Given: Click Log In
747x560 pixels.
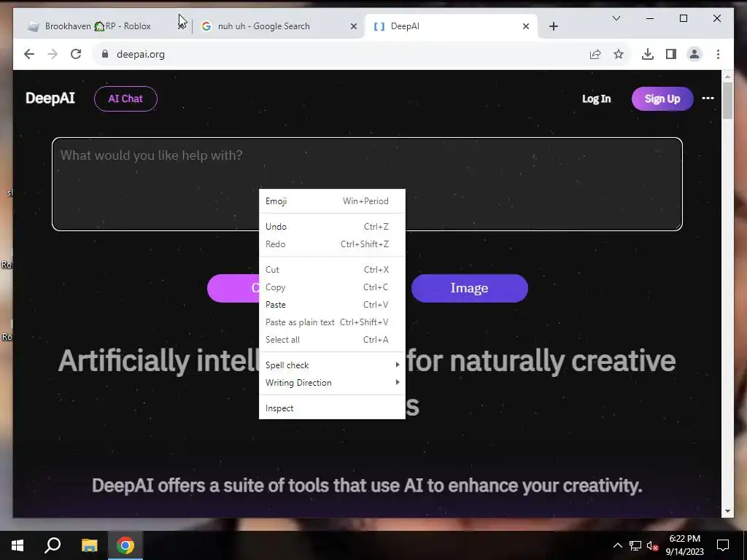Looking at the screenshot, I should (x=596, y=98).
